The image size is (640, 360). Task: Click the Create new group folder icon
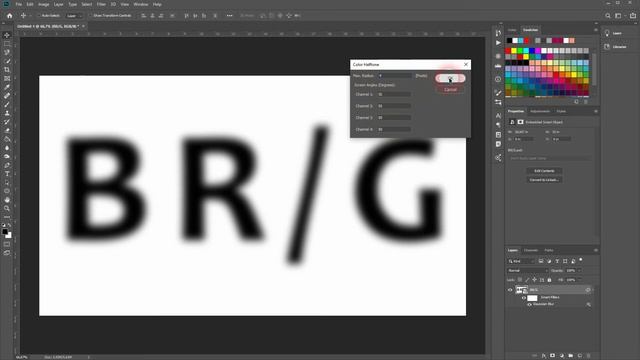click(x=571, y=356)
